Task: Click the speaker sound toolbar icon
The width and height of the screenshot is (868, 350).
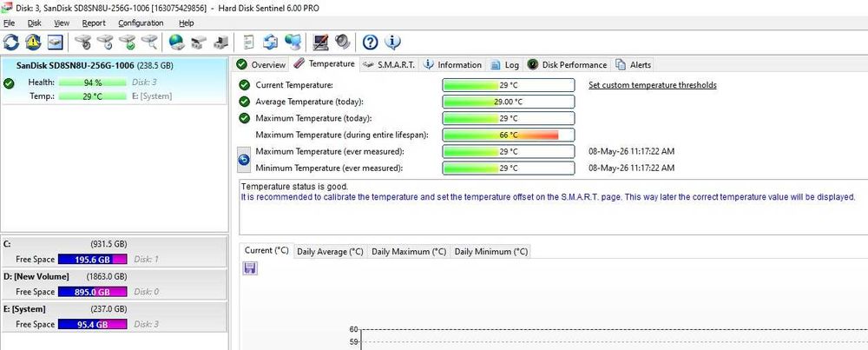Action: (343, 42)
